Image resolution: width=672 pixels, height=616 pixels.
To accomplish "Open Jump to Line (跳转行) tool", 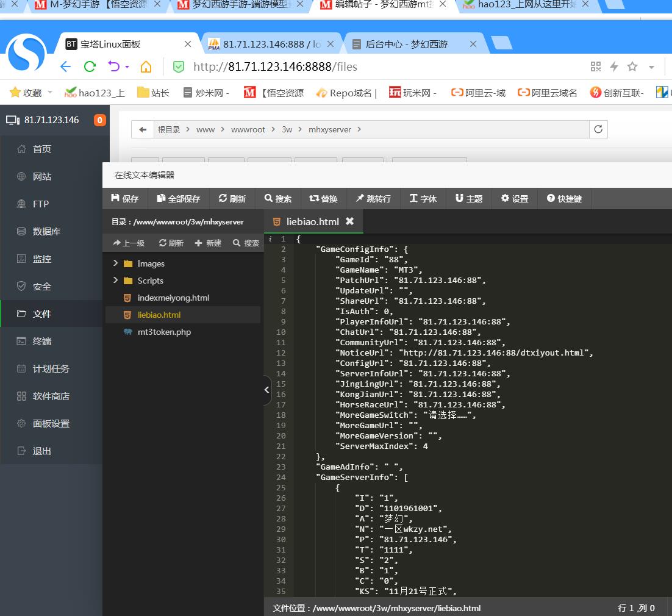I will (x=373, y=199).
